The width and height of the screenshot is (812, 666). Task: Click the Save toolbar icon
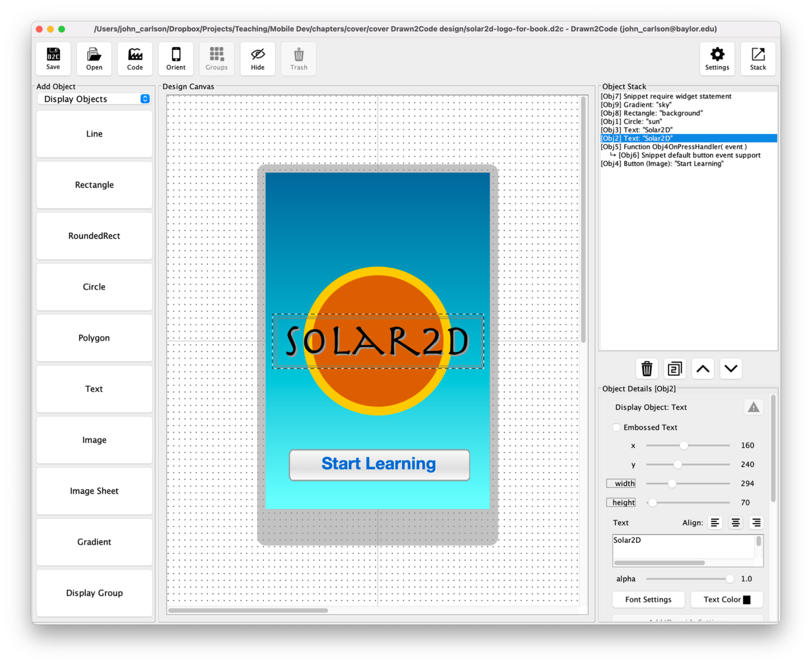pos(53,59)
